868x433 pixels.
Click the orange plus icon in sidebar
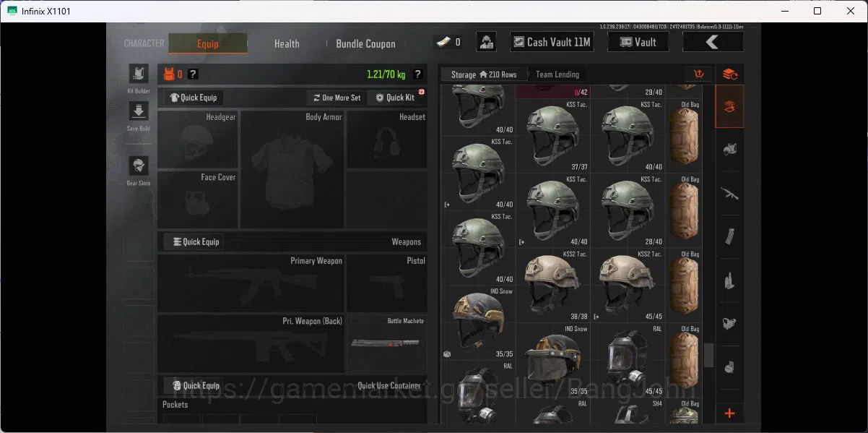[729, 413]
